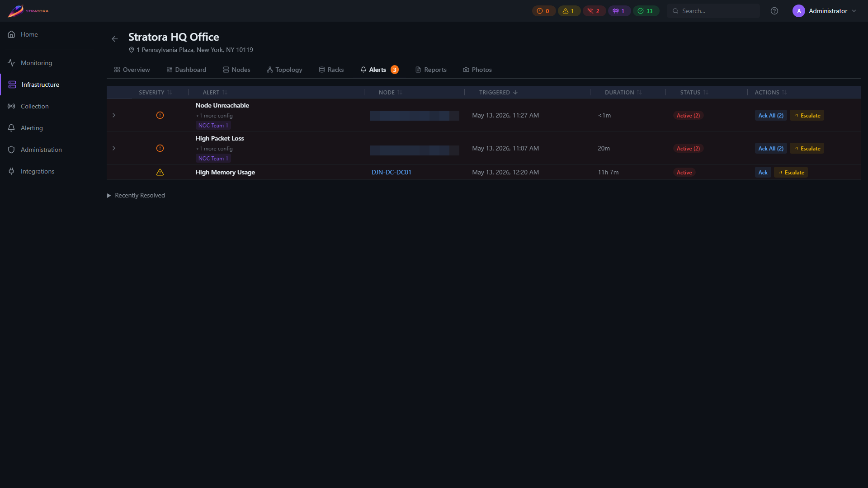The height and width of the screenshot is (488, 868).
Task: Click warning triangle for High Memory Usage
Action: (160, 172)
